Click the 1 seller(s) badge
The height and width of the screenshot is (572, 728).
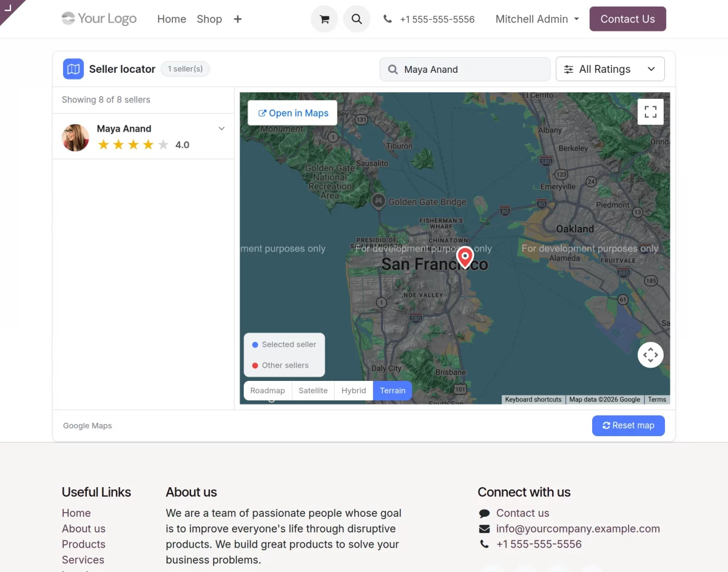click(x=185, y=69)
